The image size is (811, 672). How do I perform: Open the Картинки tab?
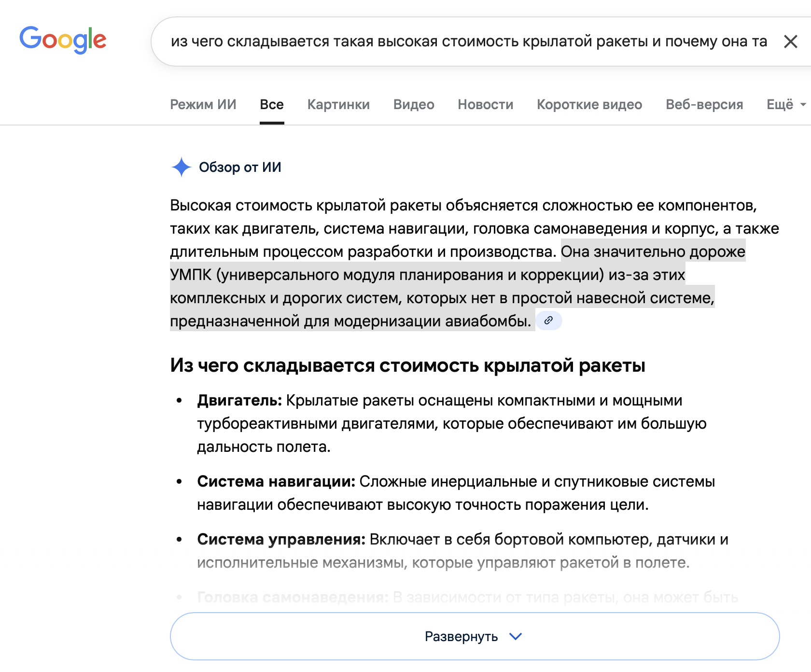(x=338, y=104)
